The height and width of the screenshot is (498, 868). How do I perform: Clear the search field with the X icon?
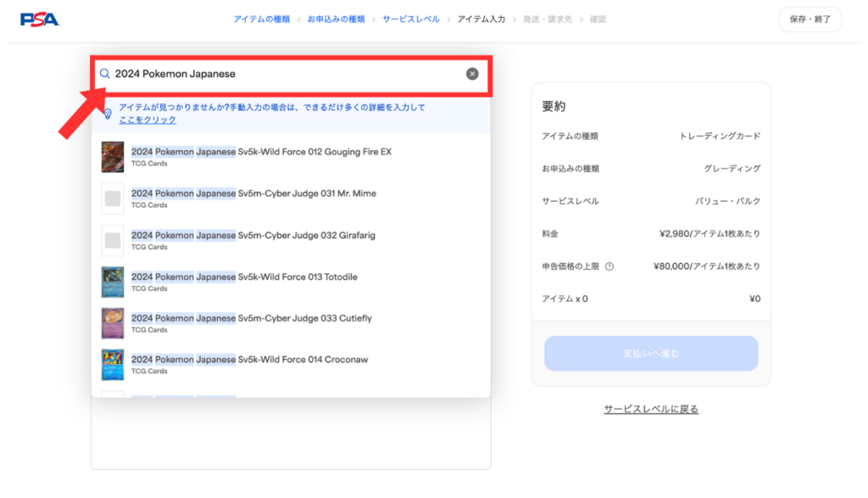click(472, 74)
